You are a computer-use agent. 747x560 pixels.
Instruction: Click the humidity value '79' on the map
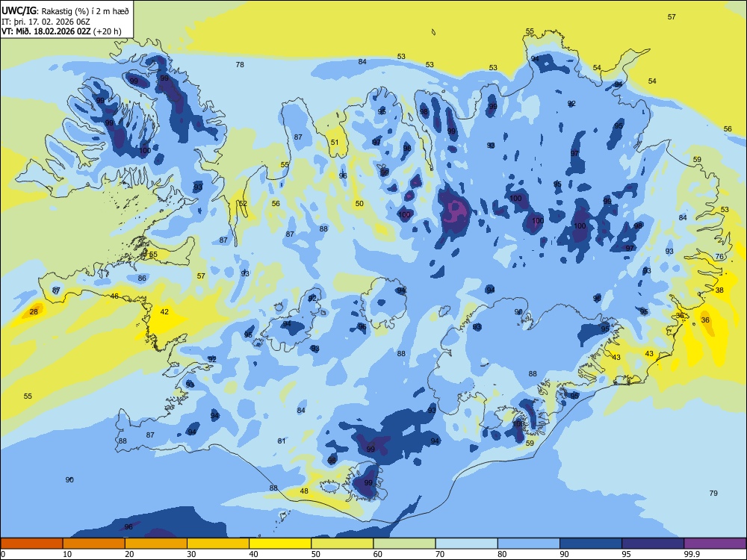click(713, 494)
